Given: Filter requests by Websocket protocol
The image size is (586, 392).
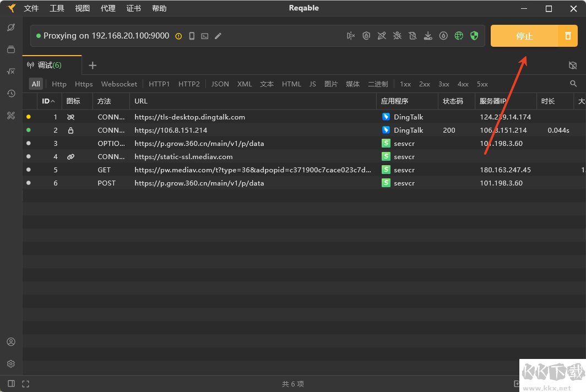Looking at the screenshot, I should click(119, 84).
